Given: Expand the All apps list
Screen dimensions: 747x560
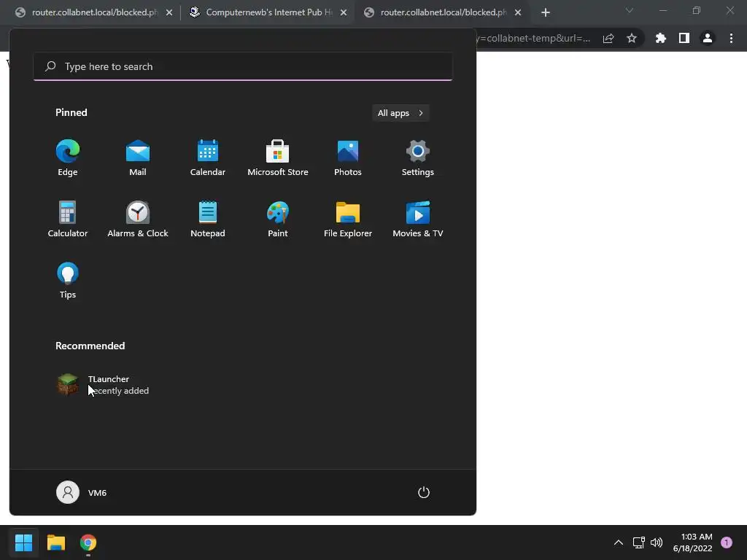Looking at the screenshot, I should 400,113.
